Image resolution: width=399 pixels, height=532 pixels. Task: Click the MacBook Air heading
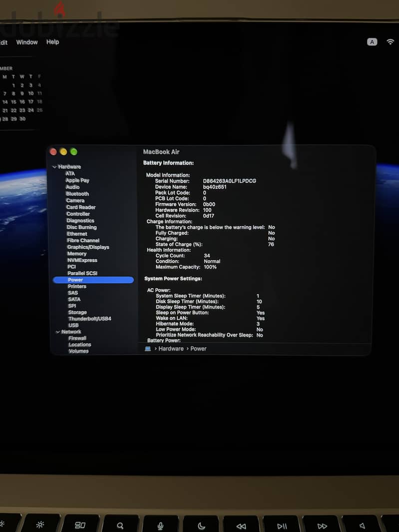(161, 152)
